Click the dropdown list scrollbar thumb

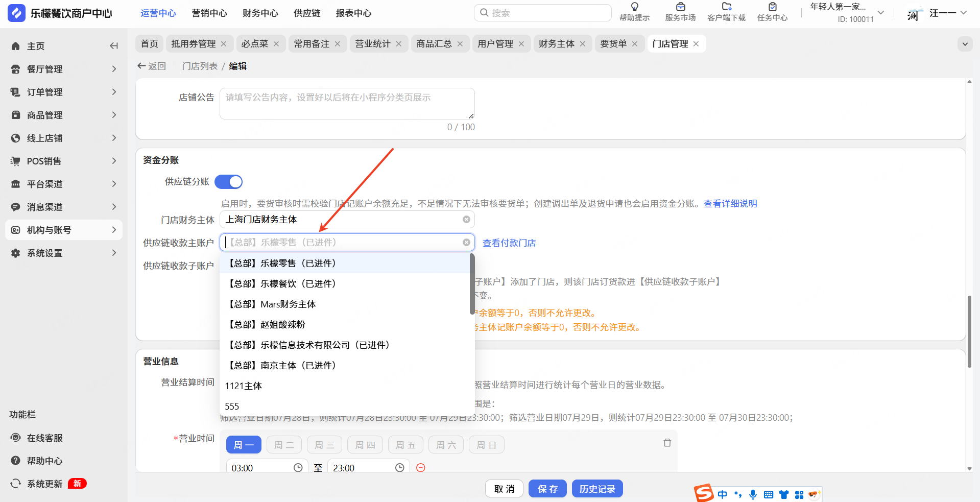[x=472, y=284]
